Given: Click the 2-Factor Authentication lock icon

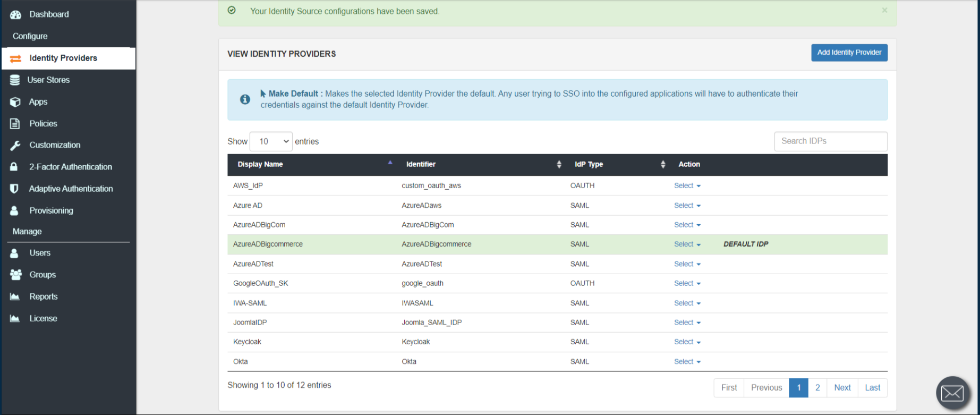Looking at the screenshot, I should [x=14, y=167].
